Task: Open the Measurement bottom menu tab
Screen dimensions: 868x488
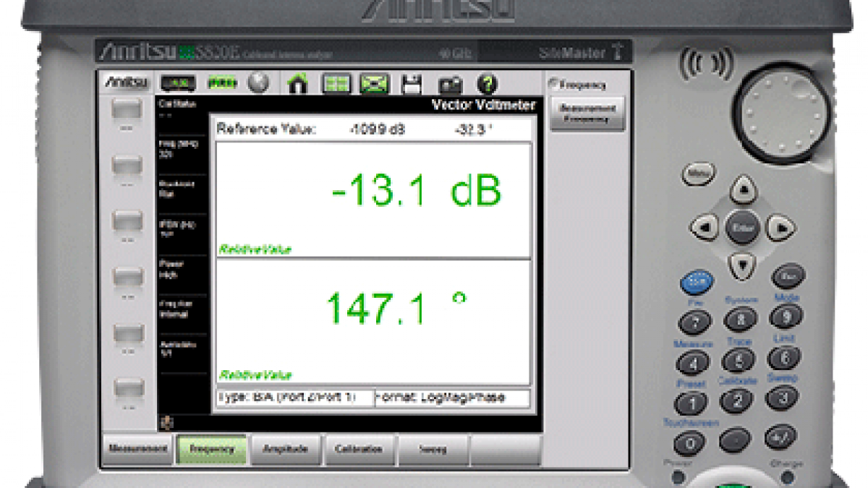Action: 138,449
